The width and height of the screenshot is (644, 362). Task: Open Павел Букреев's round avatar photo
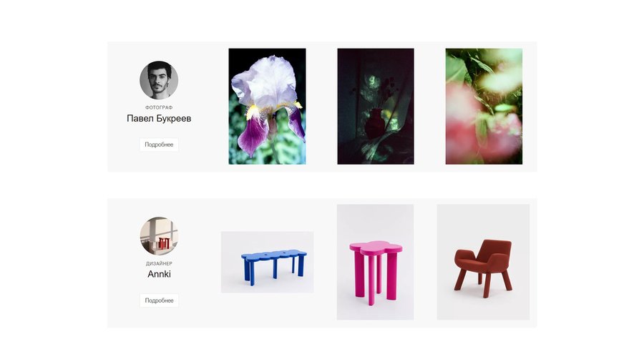[159, 80]
